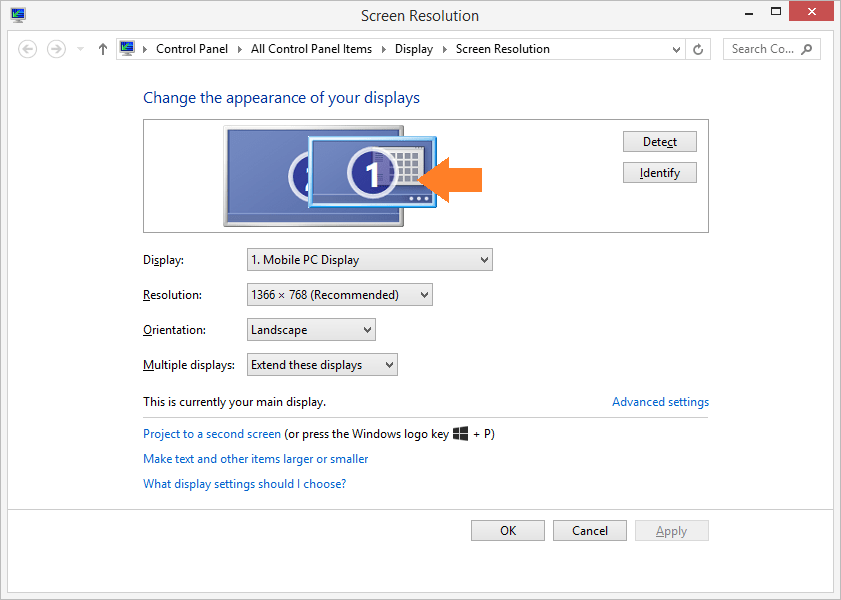Navigate to All Control Panel Items breadcrumb
The image size is (841, 600).
312,48
